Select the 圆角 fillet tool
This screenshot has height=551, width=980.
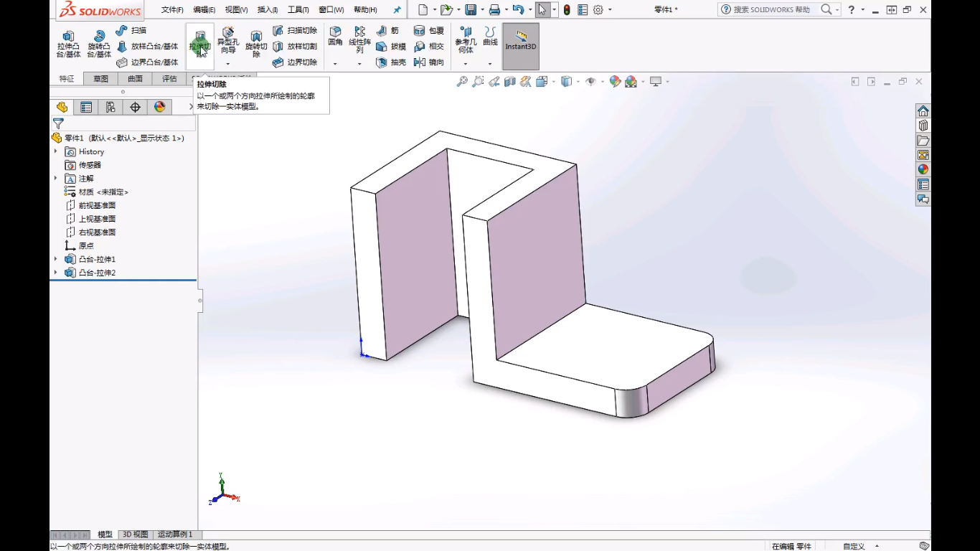[335, 37]
